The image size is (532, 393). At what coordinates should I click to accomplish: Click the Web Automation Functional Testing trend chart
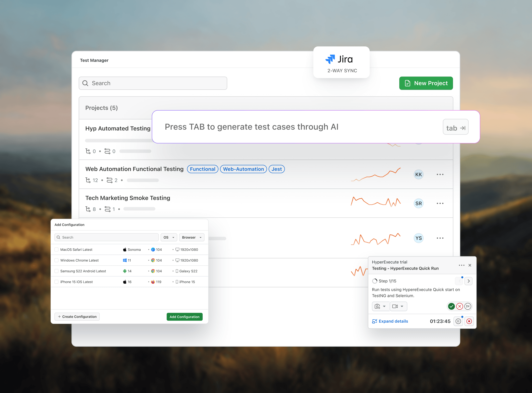coord(375,174)
